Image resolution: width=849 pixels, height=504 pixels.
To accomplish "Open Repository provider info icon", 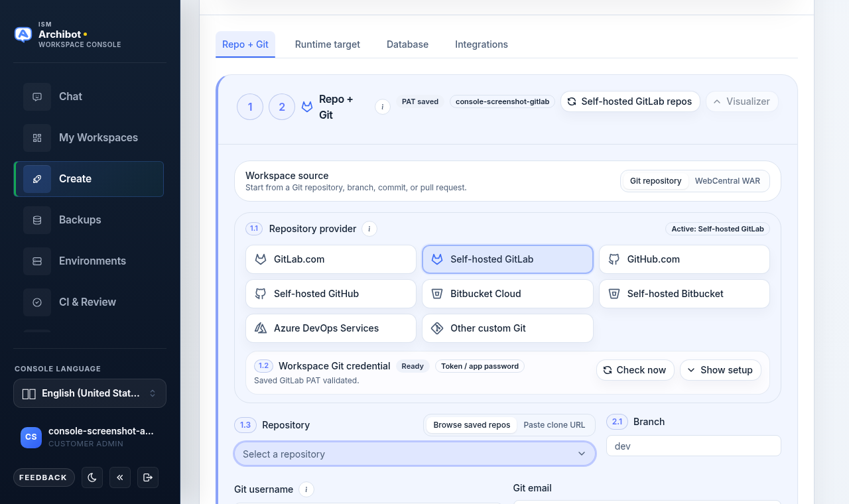I will [369, 229].
